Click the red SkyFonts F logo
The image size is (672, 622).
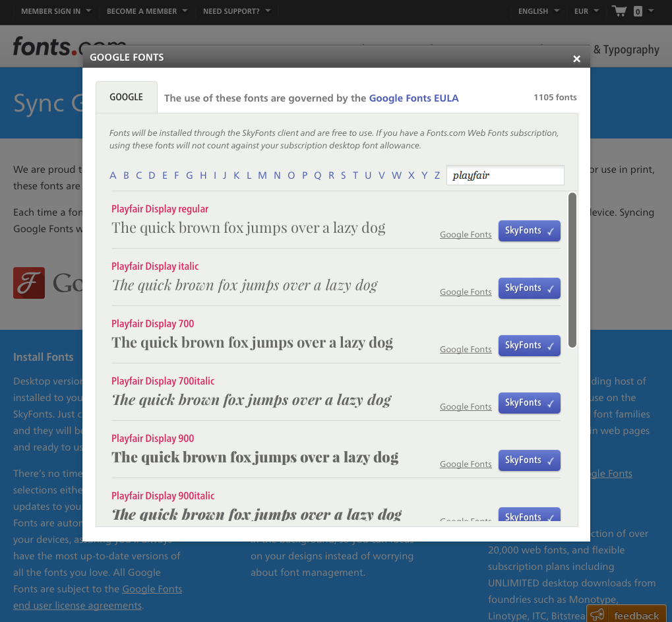click(29, 283)
